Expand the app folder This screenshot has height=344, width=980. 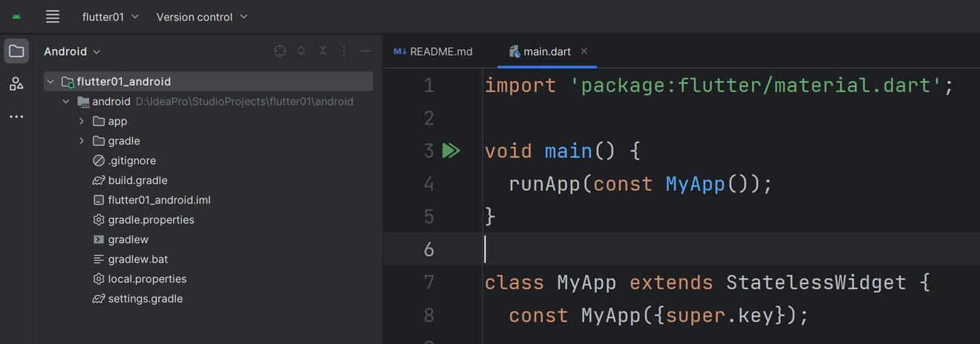point(82,121)
